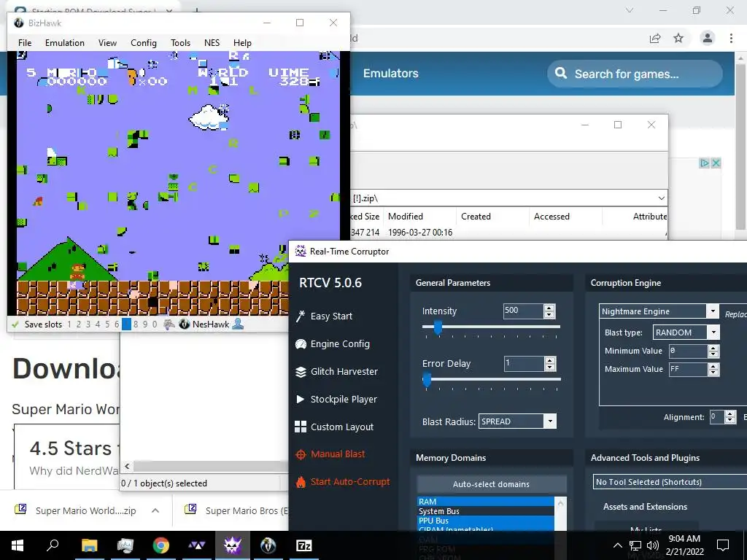Screen dimensions: 747x560
Task: Select save slot 1 in BizHawk
Action: [x=69, y=324]
